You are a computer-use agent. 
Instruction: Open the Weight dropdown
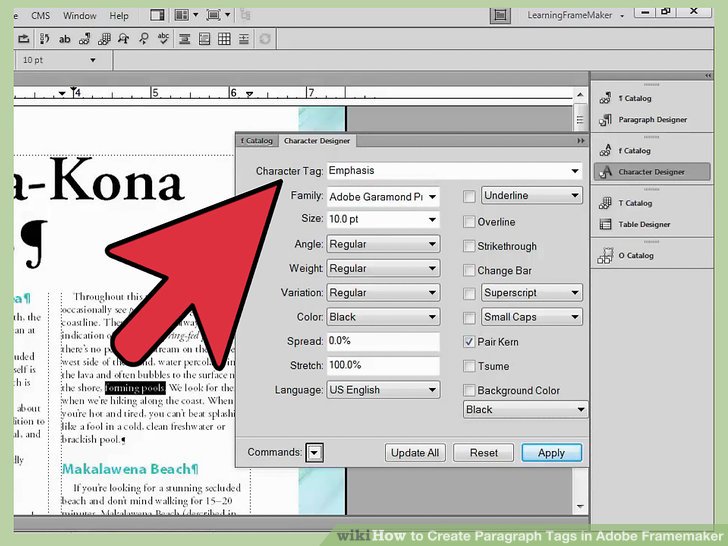433,269
